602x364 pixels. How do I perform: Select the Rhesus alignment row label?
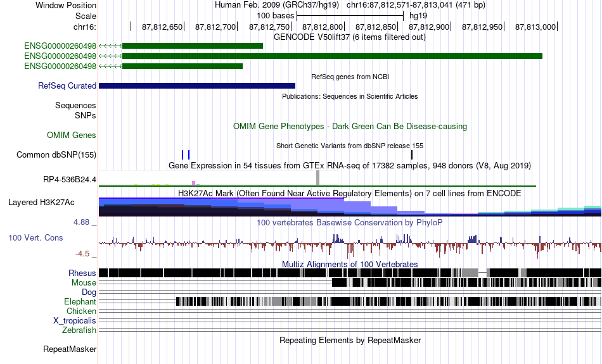pyautogui.click(x=82, y=273)
